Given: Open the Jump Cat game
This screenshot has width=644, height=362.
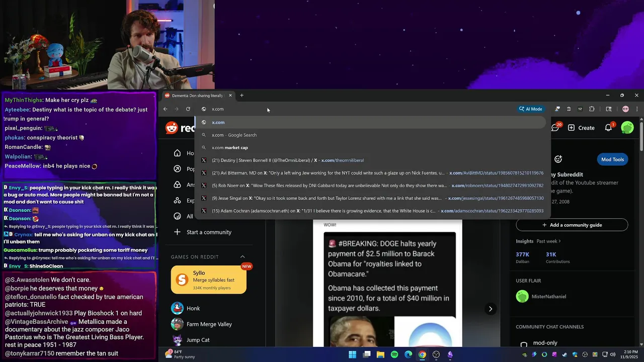Looking at the screenshot, I should (191, 340).
